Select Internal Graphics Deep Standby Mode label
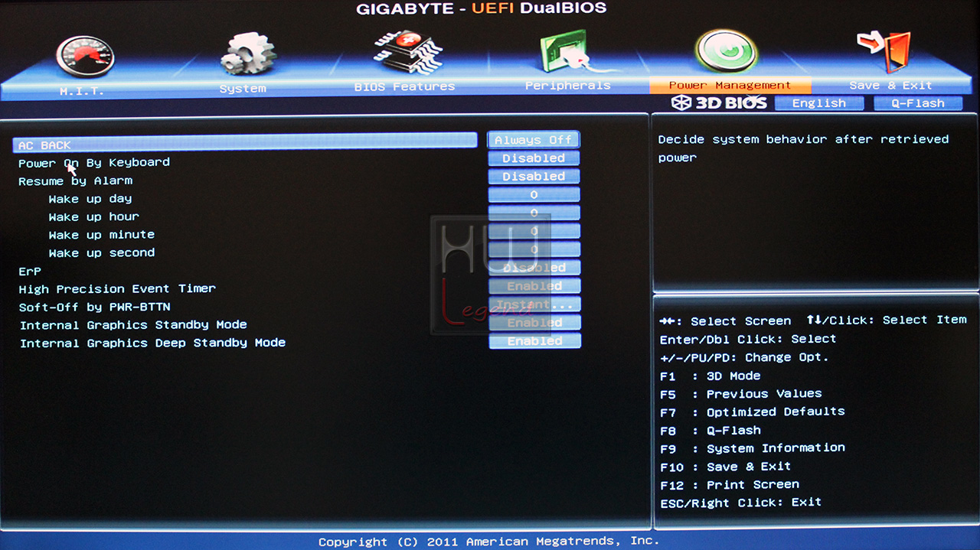980x550 pixels. (152, 343)
